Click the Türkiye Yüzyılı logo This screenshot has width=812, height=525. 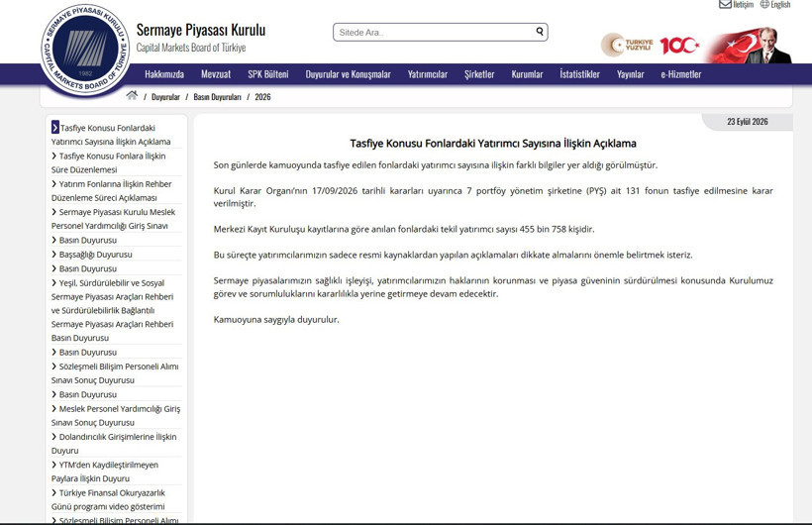[627, 46]
